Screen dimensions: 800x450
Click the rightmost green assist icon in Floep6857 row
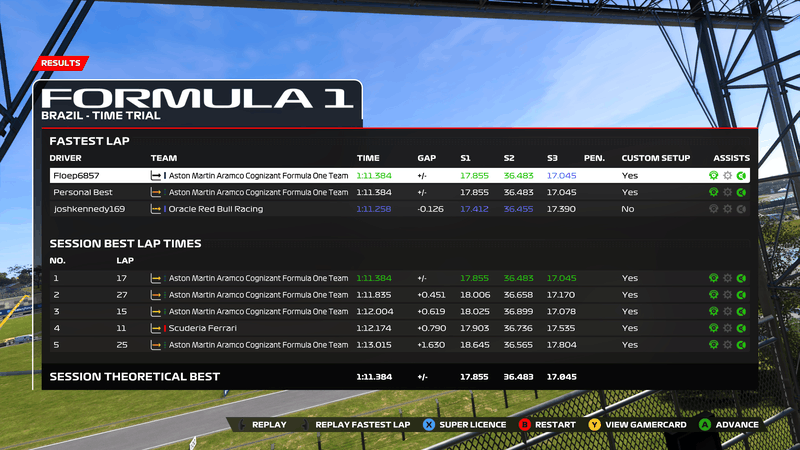click(741, 176)
